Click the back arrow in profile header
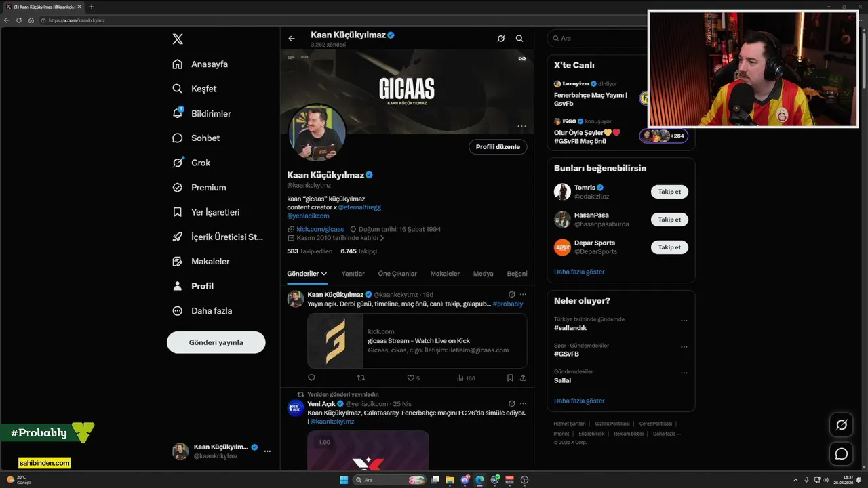Screen dimensions: 868x488 point(292,39)
